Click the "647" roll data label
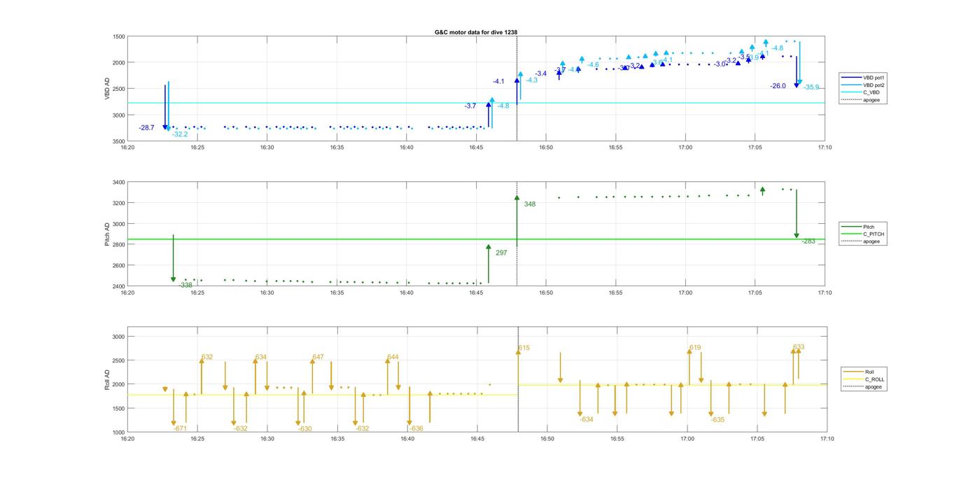The width and height of the screenshot is (980, 485). click(x=318, y=357)
